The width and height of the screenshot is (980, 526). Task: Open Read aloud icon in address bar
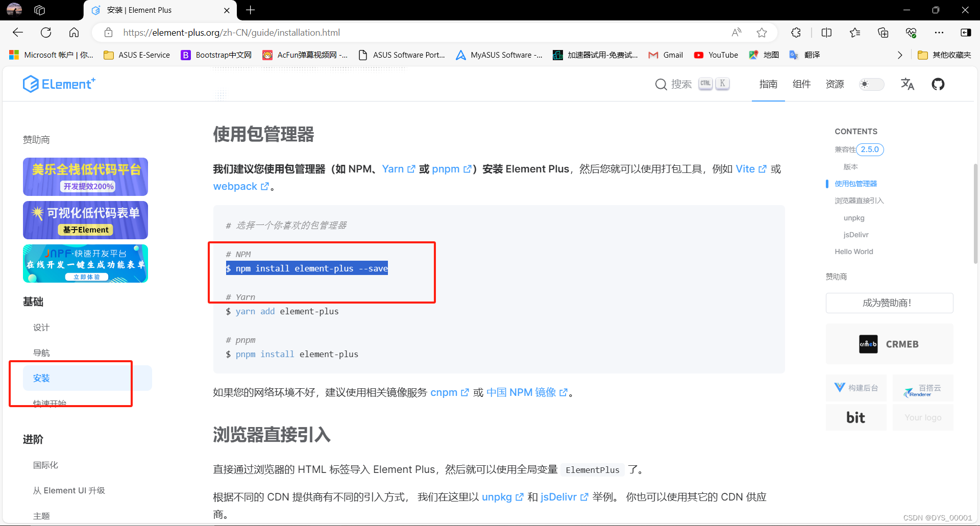[x=736, y=33]
